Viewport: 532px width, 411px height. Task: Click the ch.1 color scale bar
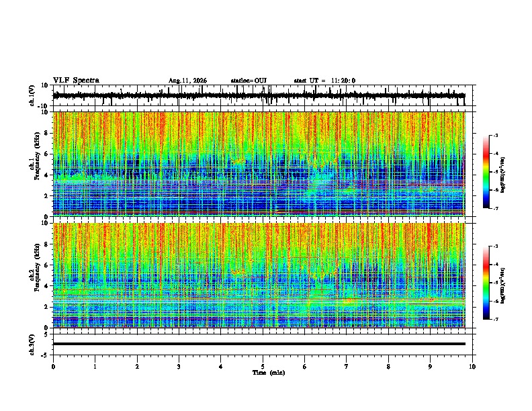[486, 172]
